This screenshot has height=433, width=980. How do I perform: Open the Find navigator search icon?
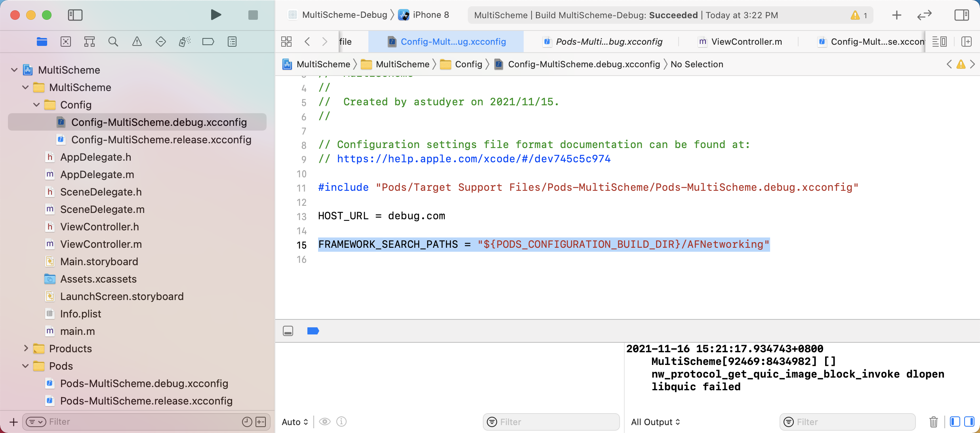[113, 42]
